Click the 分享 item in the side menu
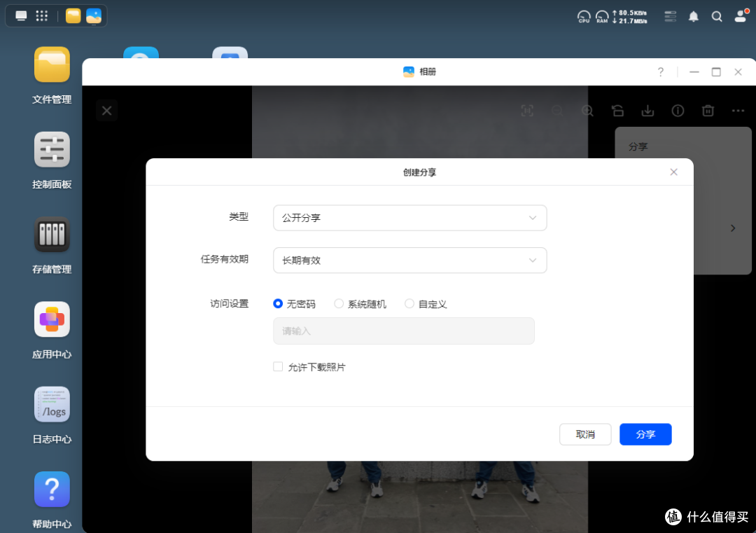 coord(638,146)
